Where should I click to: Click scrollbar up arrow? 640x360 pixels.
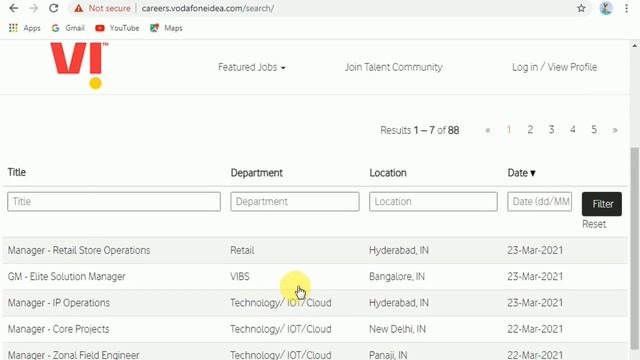(634, 46)
